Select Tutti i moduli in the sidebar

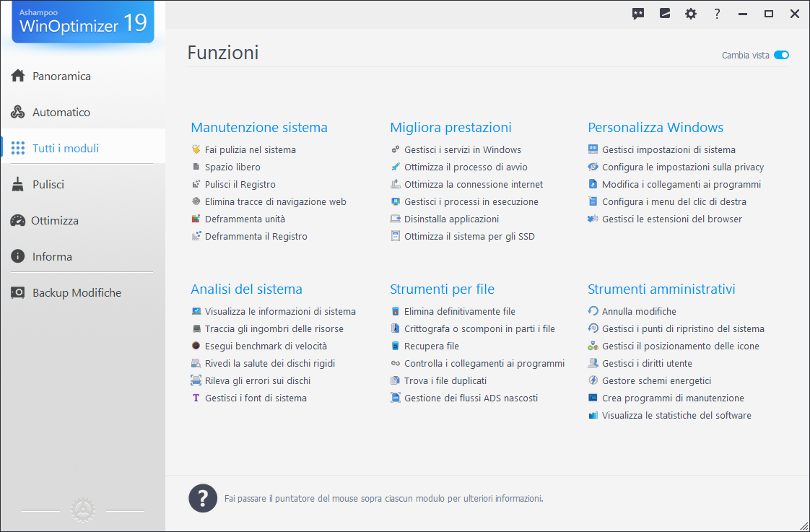pyautogui.click(x=82, y=148)
